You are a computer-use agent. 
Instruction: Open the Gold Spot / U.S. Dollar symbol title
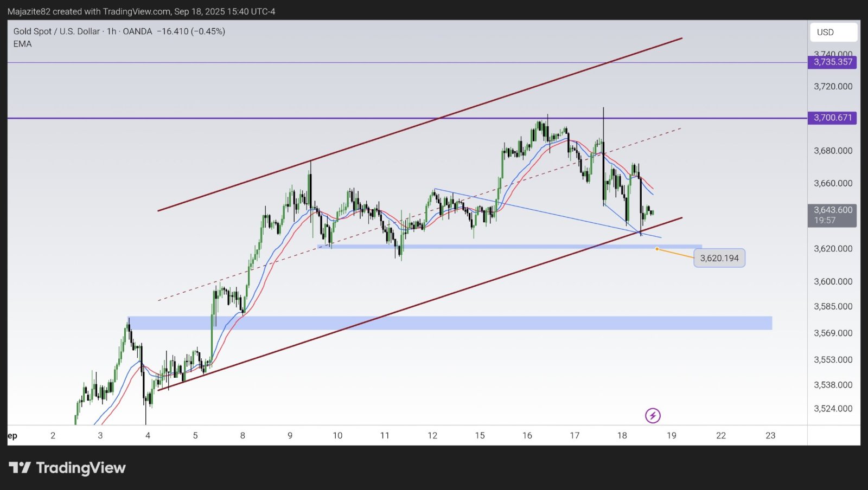(x=56, y=31)
